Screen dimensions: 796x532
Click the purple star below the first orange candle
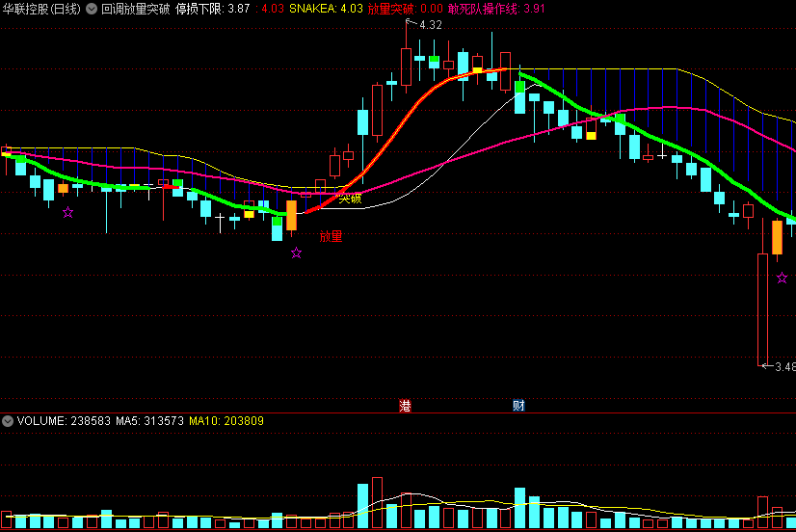pos(68,213)
